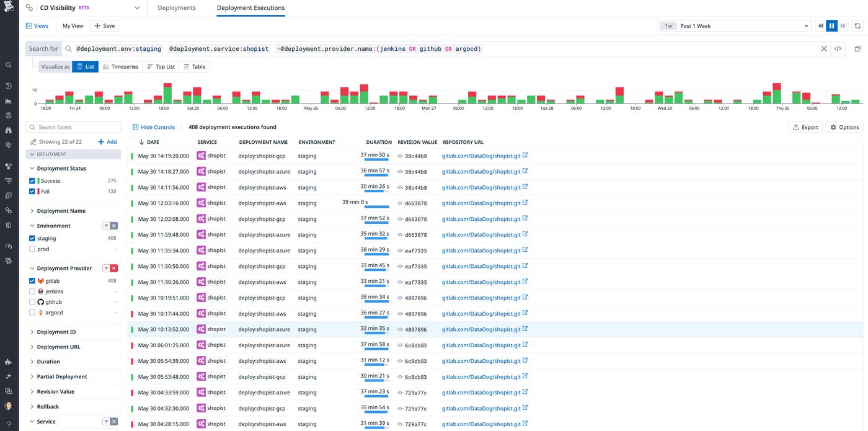
Task: Switch to the Deployments tab
Action: pyautogui.click(x=177, y=8)
